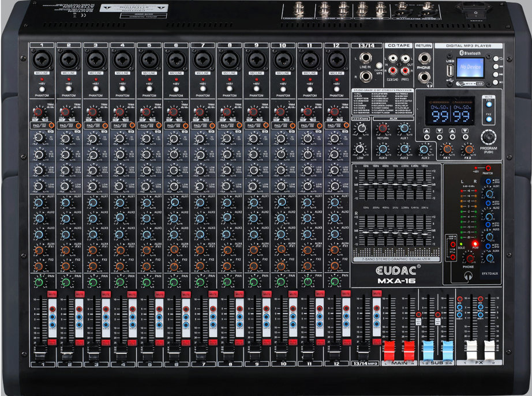The image size is (532, 396).
Task: Click the first down arrow under the FX display
Action: [x=440, y=137]
